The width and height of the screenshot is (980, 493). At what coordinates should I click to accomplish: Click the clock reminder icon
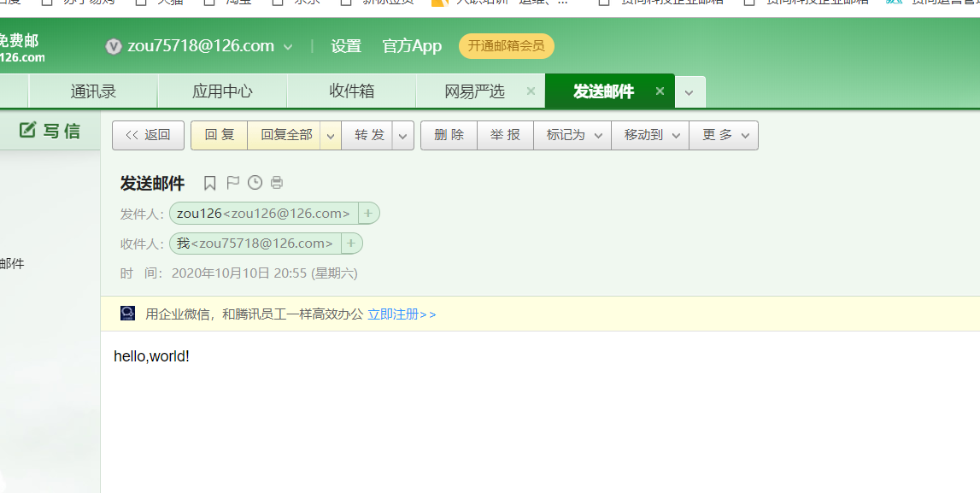click(x=255, y=183)
